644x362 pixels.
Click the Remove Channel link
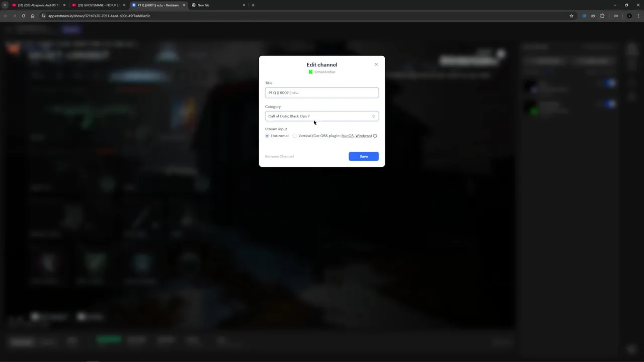[279, 156]
